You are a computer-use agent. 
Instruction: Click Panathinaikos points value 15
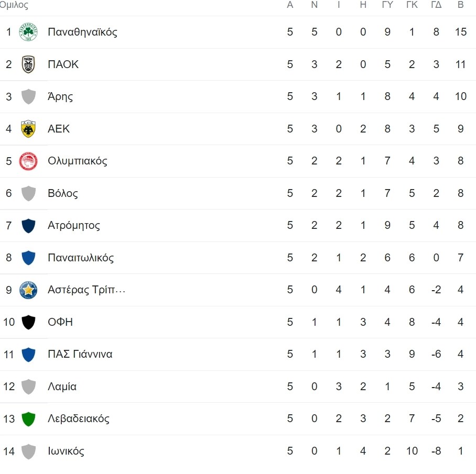[x=460, y=32]
